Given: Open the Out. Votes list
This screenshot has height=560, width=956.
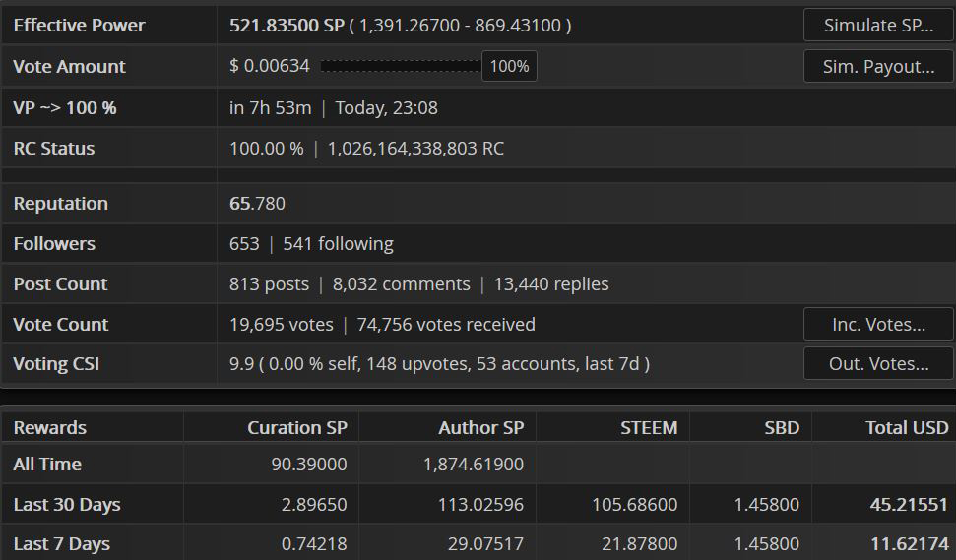Looking at the screenshot, I should click(878, 364).
